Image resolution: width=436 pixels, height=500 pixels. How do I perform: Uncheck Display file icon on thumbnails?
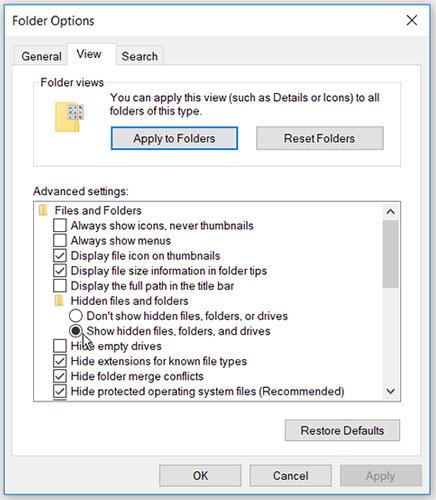click(60, 256)
